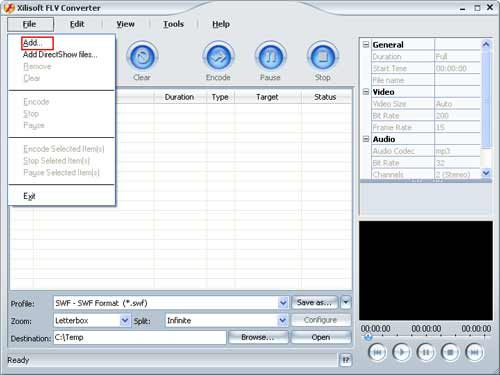
Task: Click the Configure button
Action: [321, 320]
